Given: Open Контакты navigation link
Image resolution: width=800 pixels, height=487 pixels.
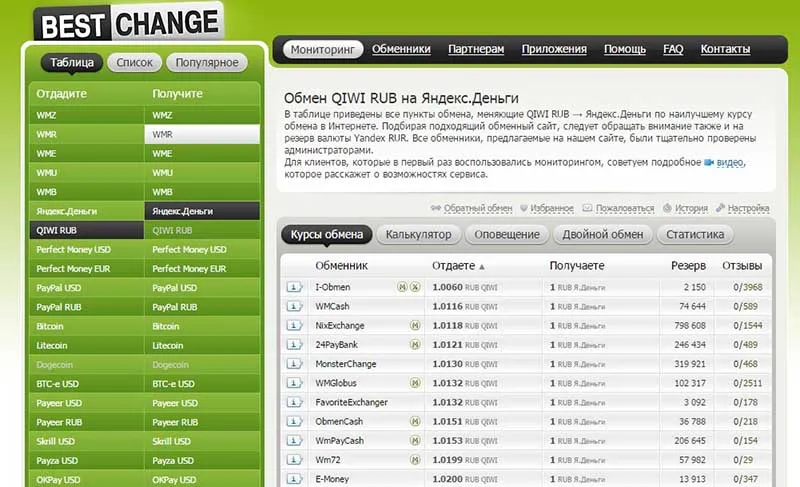Looking at the screenshot, I should point(725,49).
